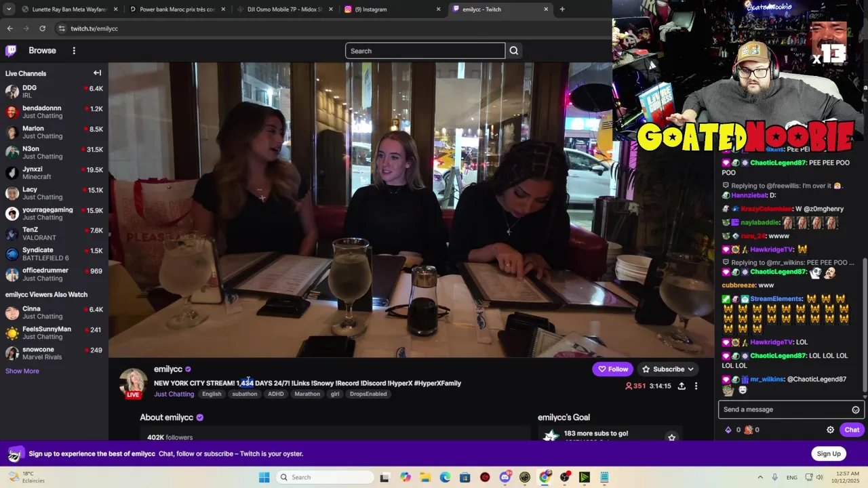Share the emilycc stream

pos(682,386)
